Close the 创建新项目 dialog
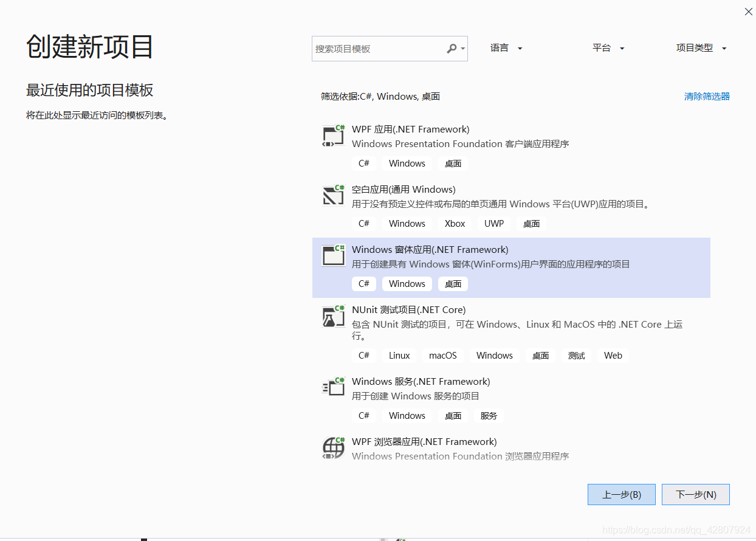The image size is (756, 541). tap(749, 12)
